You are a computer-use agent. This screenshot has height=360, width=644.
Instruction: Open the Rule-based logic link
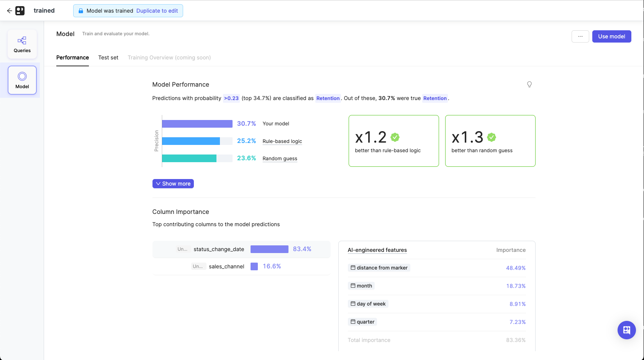(282, 141)
